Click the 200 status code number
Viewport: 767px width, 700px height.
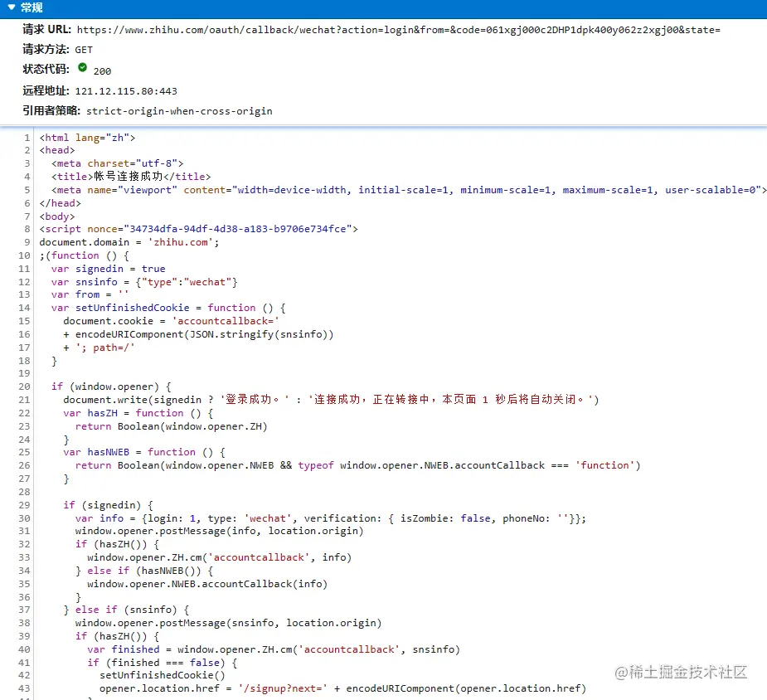click(x=102, y=71)
